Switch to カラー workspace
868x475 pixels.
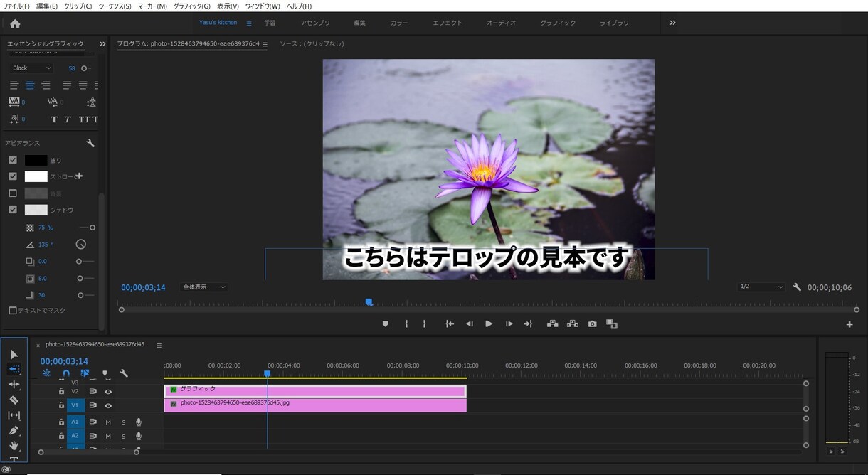(x=399, y=23)
